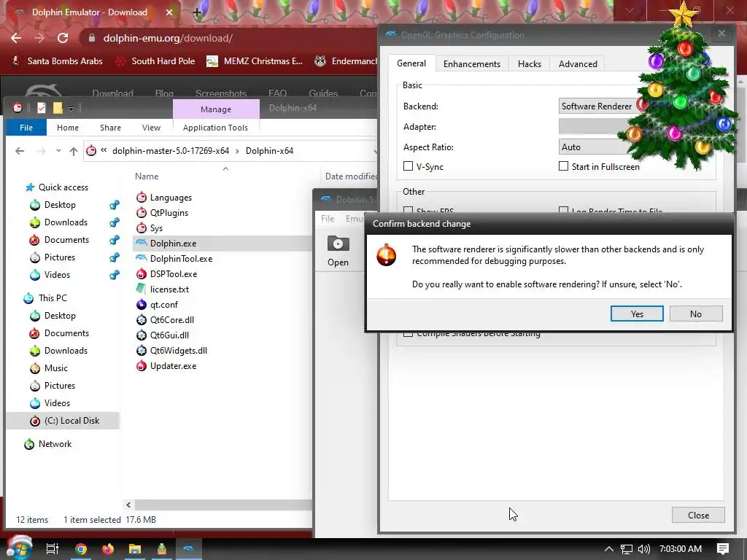Expand breadcrumb arrow before Dolphin-x64
This screenshot has height=560, width=747.
pos(237,151)
